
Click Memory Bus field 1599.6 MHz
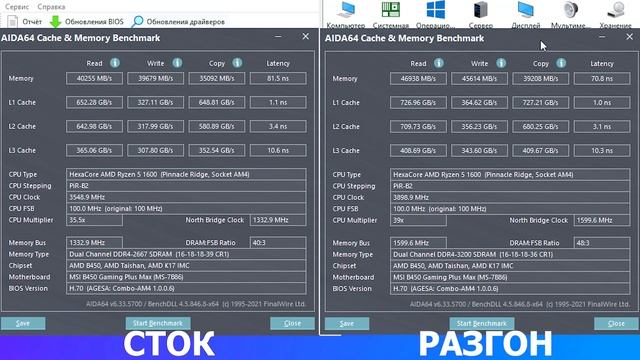tap(418, 243)
